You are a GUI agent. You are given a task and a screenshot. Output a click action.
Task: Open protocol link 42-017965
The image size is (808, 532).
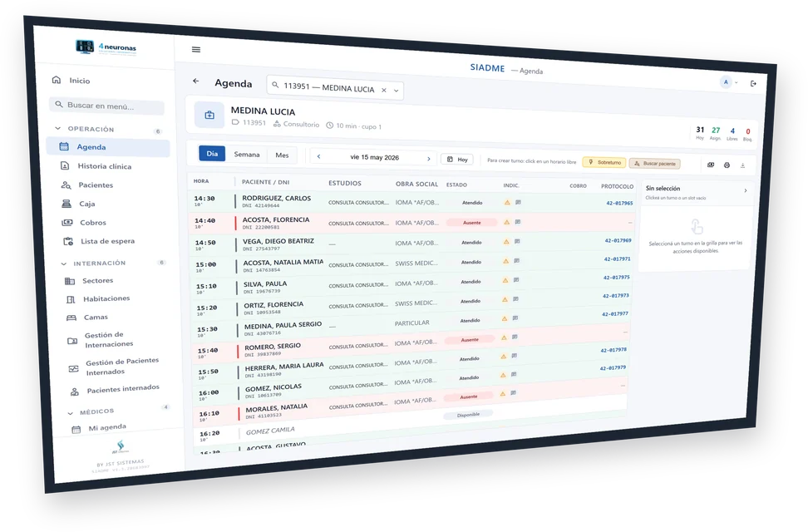(x=619, y=203)
